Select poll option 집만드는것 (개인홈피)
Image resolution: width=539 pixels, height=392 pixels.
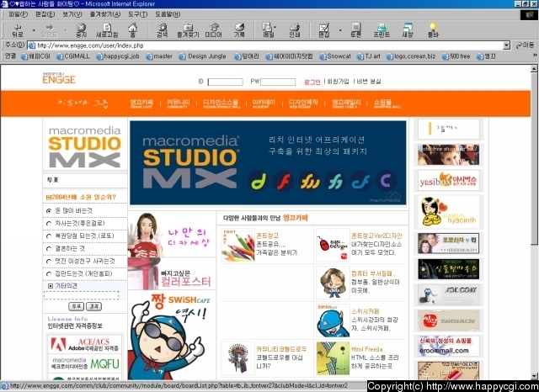click(49, 274)
